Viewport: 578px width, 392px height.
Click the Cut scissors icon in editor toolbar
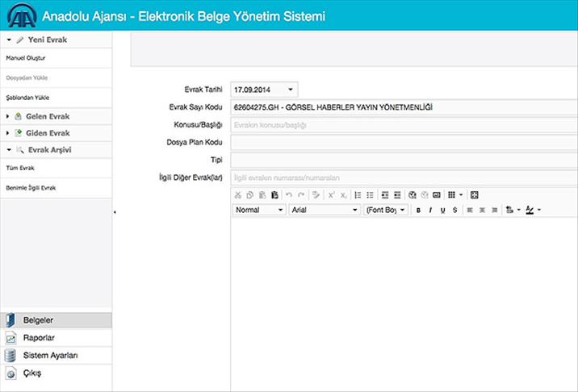click(x=238, y=195)
